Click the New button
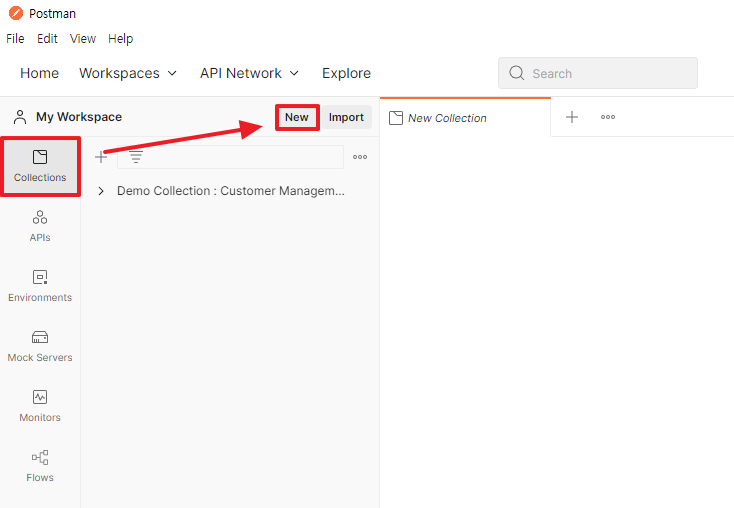 (x=297, y=117)
